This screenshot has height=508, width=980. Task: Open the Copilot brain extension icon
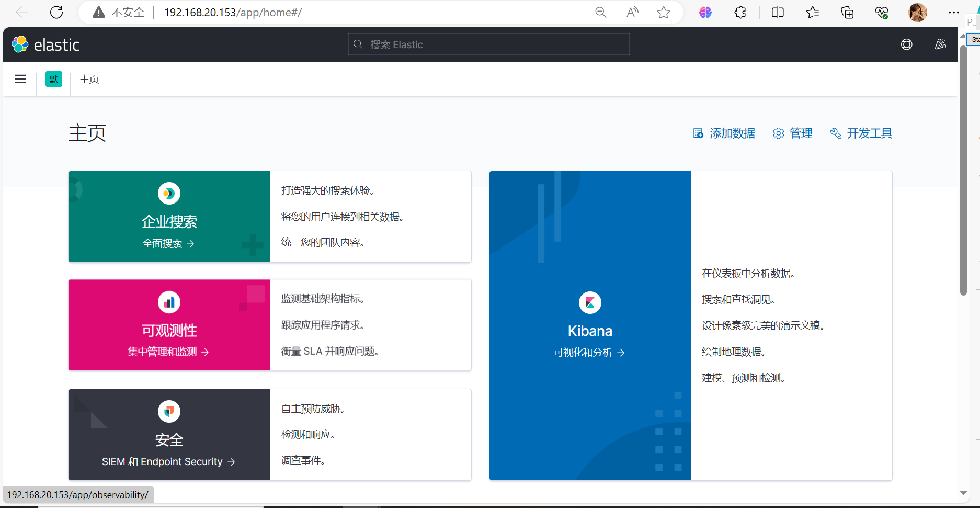[705, 13]
